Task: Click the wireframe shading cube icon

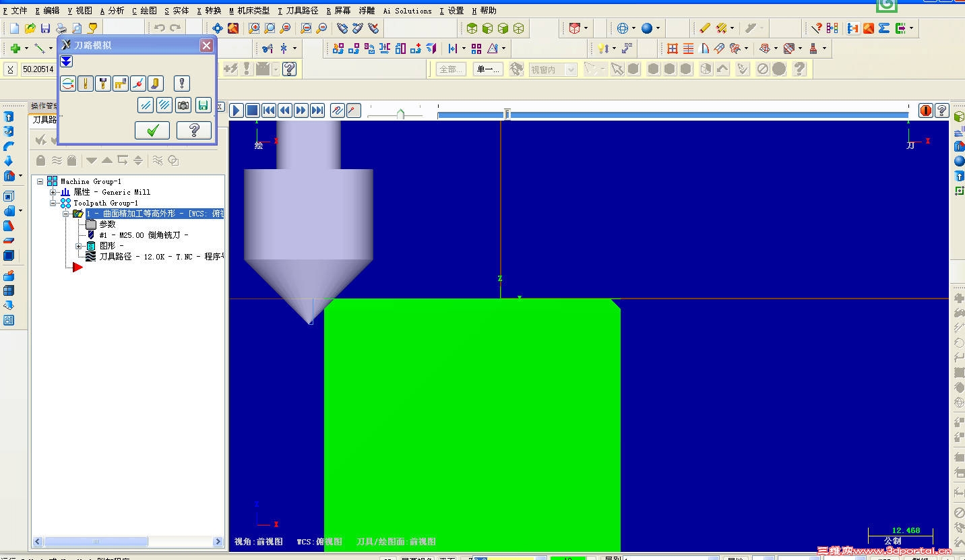Action: pyautogui.click(x=519, y=28)
